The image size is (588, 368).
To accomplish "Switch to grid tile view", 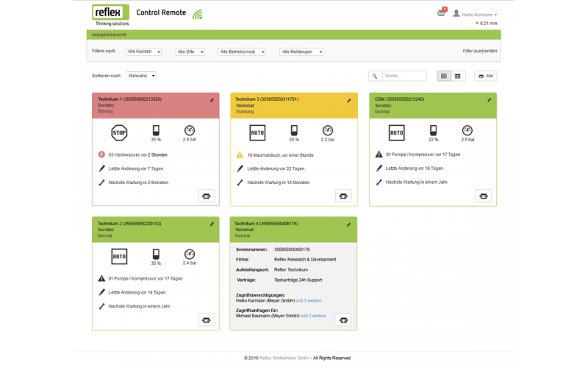I will click(x=444, y=76).
